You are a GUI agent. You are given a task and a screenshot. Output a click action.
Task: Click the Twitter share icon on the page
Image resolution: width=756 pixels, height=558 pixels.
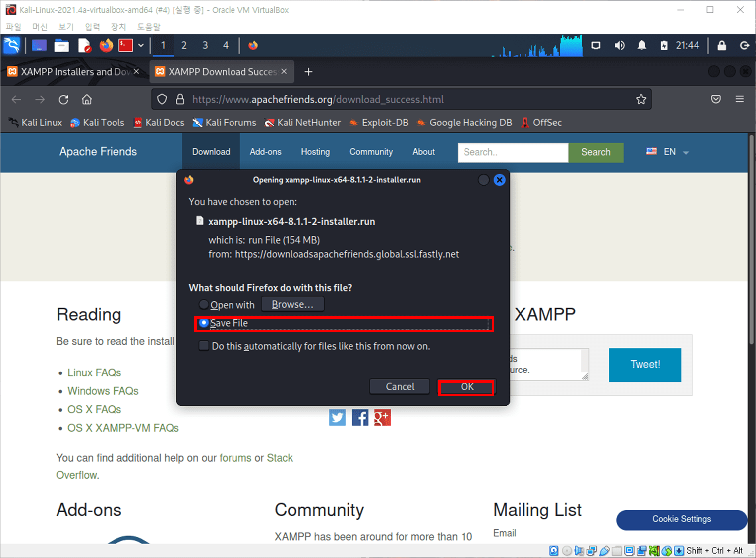(337, 417)
